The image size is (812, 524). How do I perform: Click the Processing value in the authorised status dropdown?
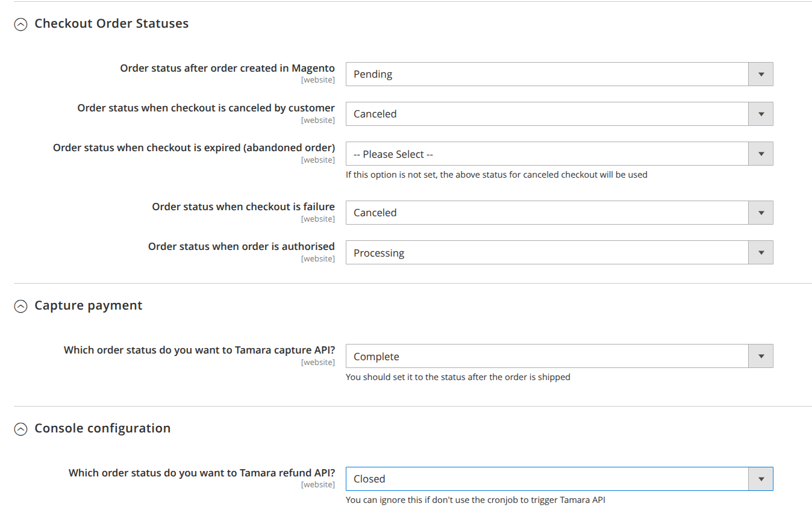pos(379,253)
